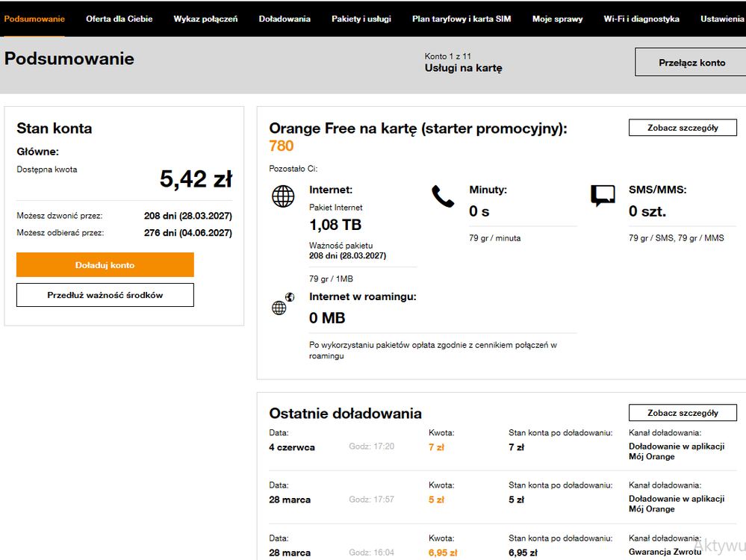746x560 pixels.
Task: Click the 1,08 TB internet value
Action: tap(335, 225)
